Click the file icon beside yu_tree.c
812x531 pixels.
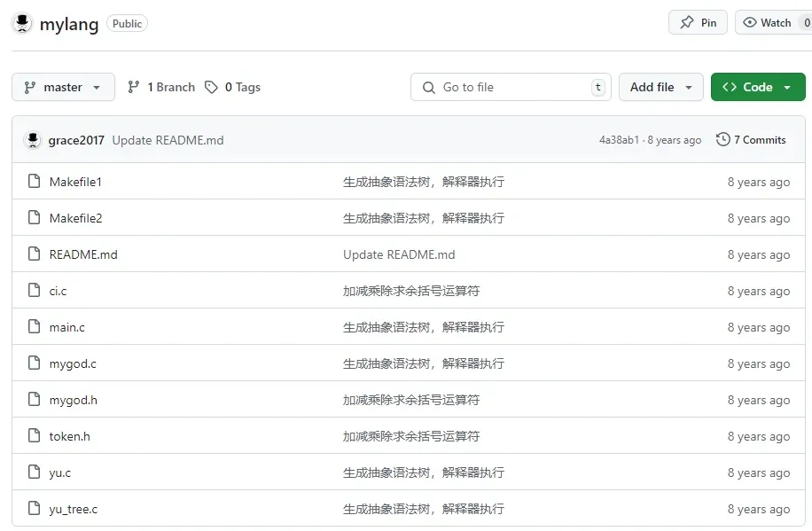(x=35, y=508)
